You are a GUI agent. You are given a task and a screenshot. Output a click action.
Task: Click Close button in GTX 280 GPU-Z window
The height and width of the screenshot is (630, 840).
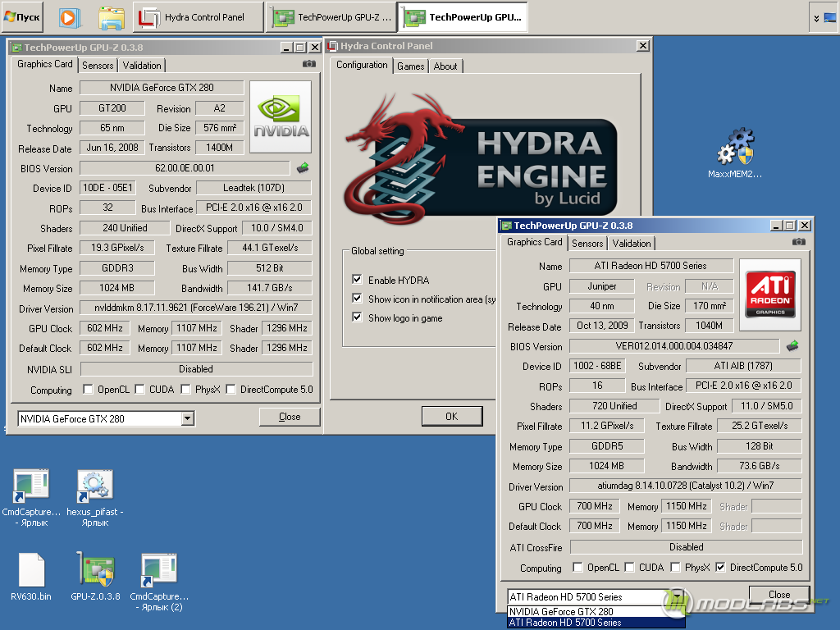(x=290, y=417)
